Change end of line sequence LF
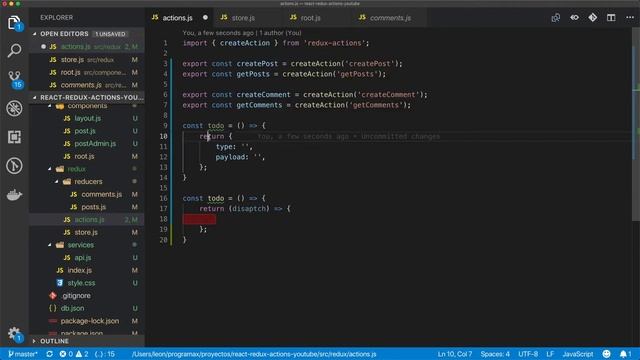Viewport: 640px width, 360px height. click(550, 354)
